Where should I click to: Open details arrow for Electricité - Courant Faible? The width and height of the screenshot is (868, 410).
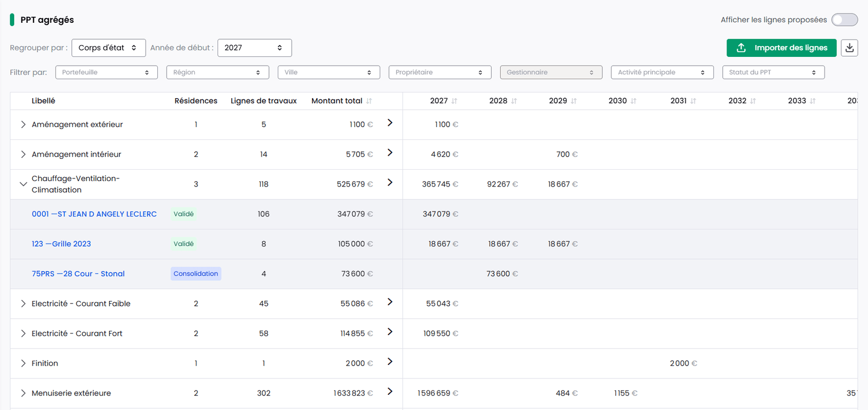tap(390, 302)
